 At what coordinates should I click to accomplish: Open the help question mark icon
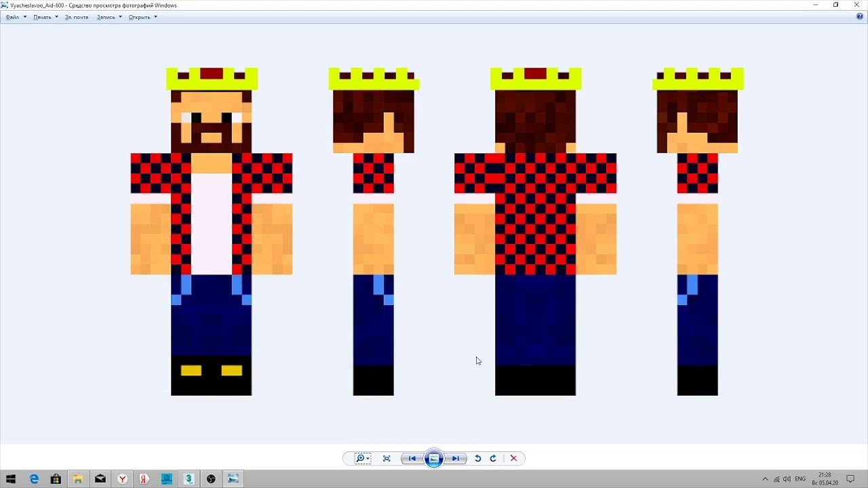pos(860,17)
